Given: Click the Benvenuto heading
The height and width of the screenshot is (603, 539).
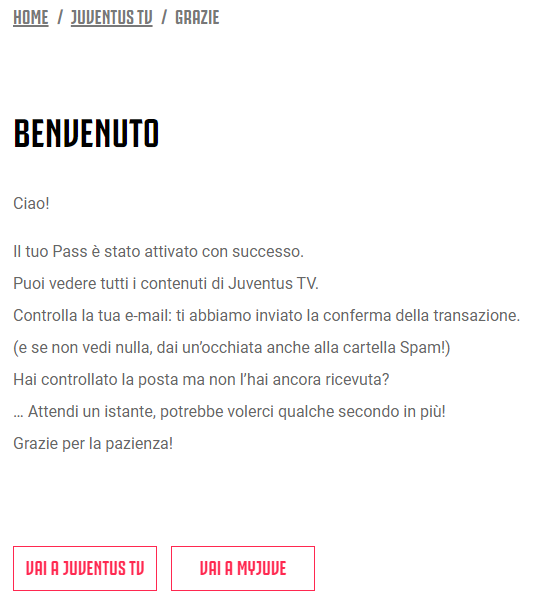Looking at the screenshot, I should pos(86,133).
